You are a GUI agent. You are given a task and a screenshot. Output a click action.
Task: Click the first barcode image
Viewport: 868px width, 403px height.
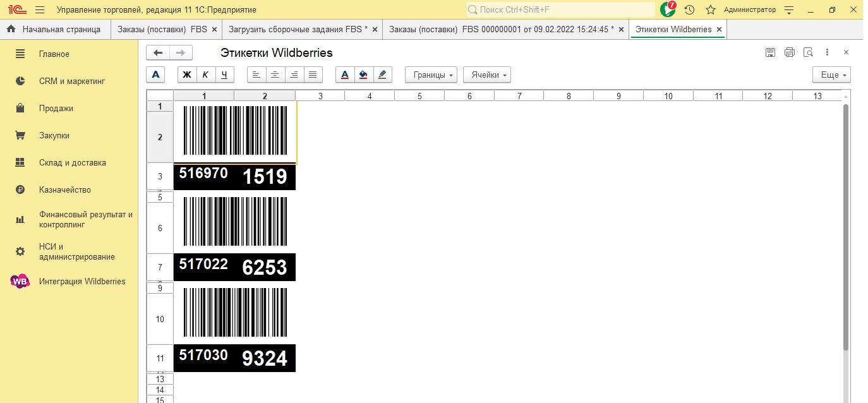[235, 131]
